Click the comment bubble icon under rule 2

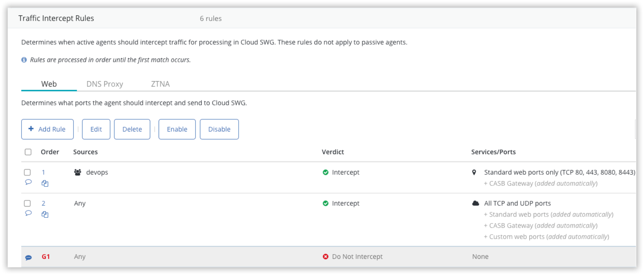(28, 213)
